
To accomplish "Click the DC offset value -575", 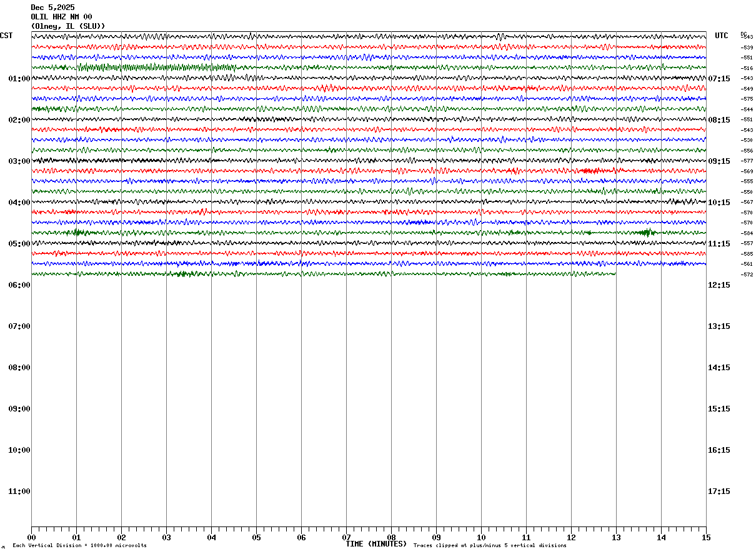I will click(747, 99).
